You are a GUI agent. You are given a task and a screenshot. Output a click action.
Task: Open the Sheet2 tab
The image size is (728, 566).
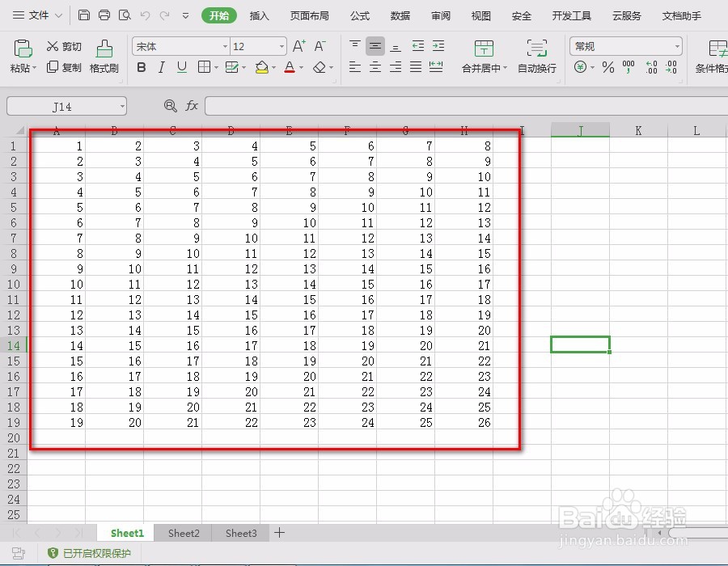click(x=184, y=533)
